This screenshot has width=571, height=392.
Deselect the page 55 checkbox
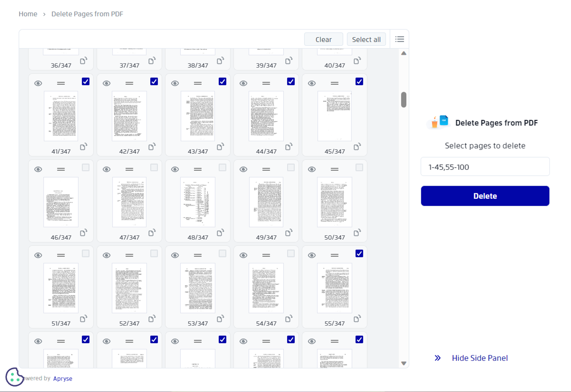click(x=359, y=253)
